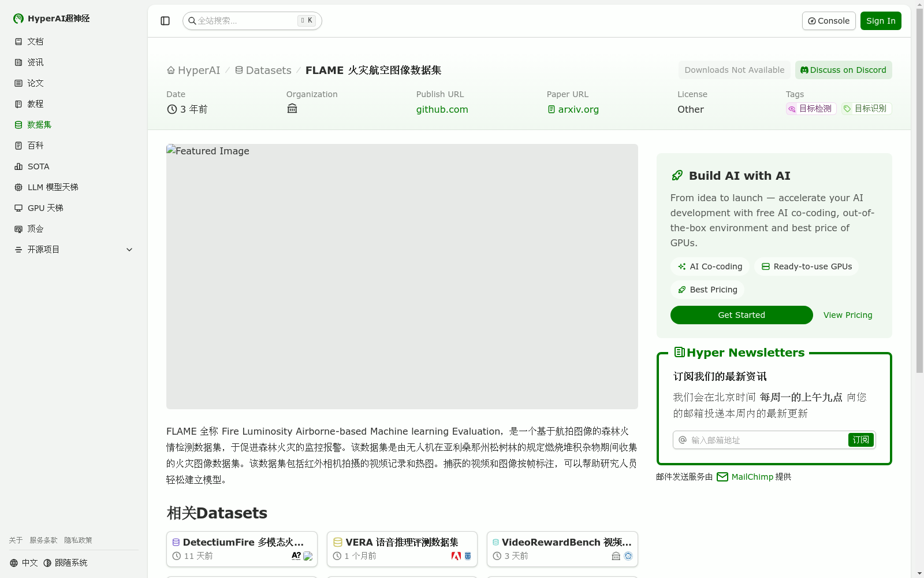924x578 pixels.
Task: Open the VERA 语音推理评测数据集 card
Action: click(402, 549)
